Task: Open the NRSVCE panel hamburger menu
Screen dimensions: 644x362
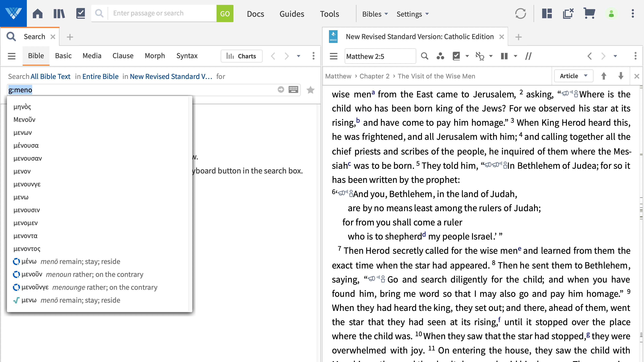Action: (334, 56)
